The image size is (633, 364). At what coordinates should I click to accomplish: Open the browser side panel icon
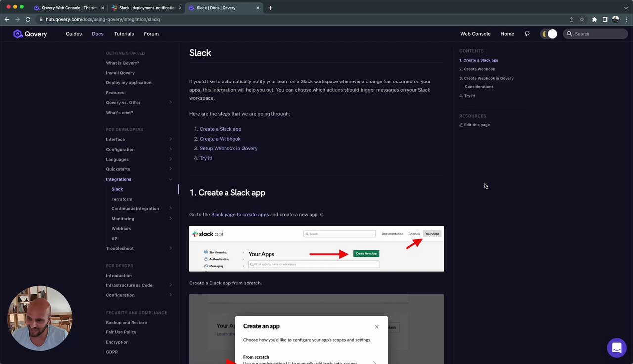605,19
